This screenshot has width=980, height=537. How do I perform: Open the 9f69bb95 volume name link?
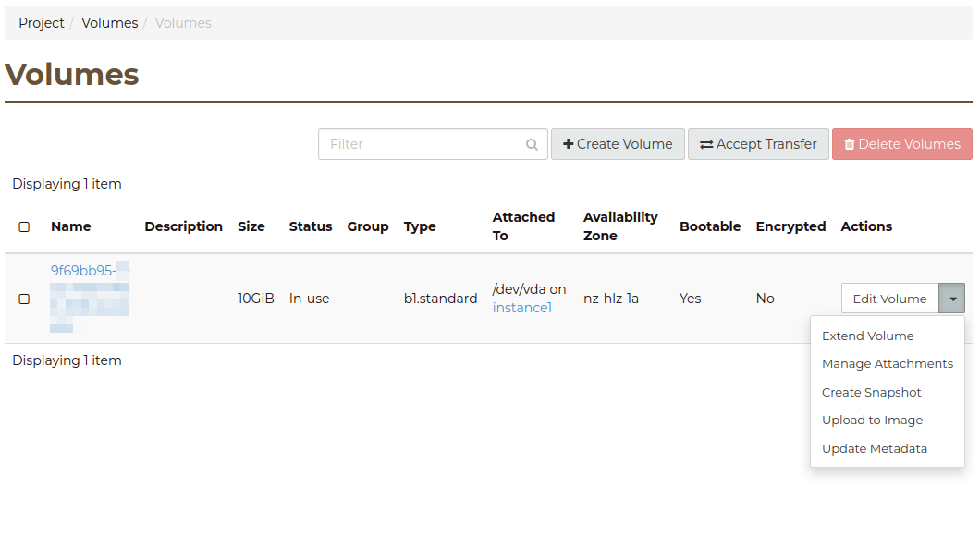tap(82, 271)
